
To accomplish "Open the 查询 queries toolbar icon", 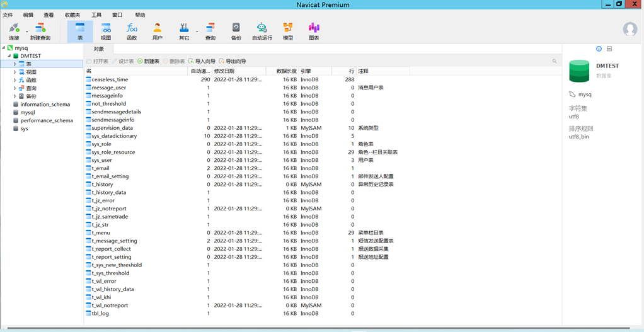I will point(210,31).
